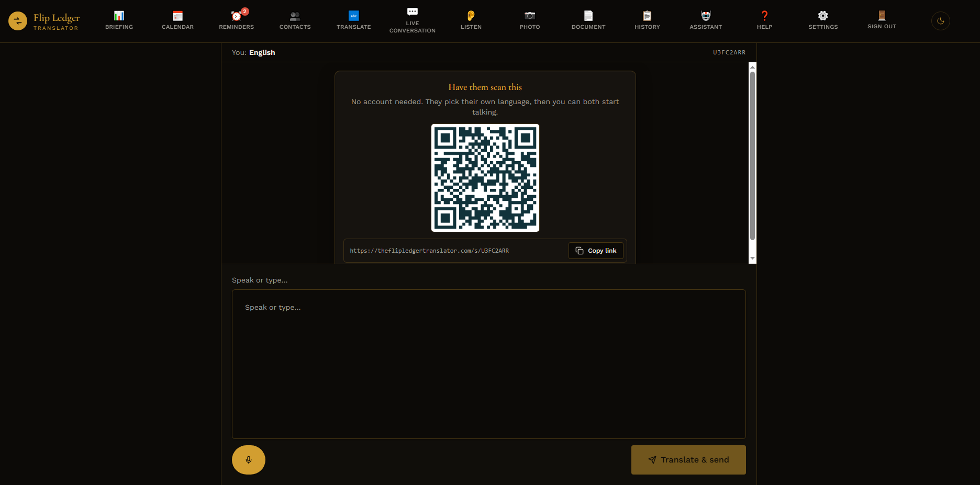Click the Have them scan this heading
This screenshot has width=980, height=485.
pos(485,87)
